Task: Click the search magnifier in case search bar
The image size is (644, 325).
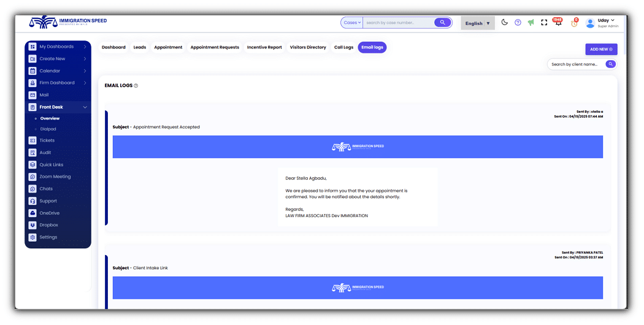Action: pyautogui.click(x=442, y=23)
